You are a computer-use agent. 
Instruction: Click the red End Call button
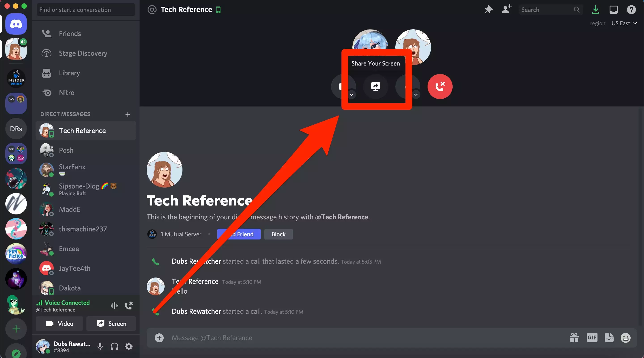[440, 86]
